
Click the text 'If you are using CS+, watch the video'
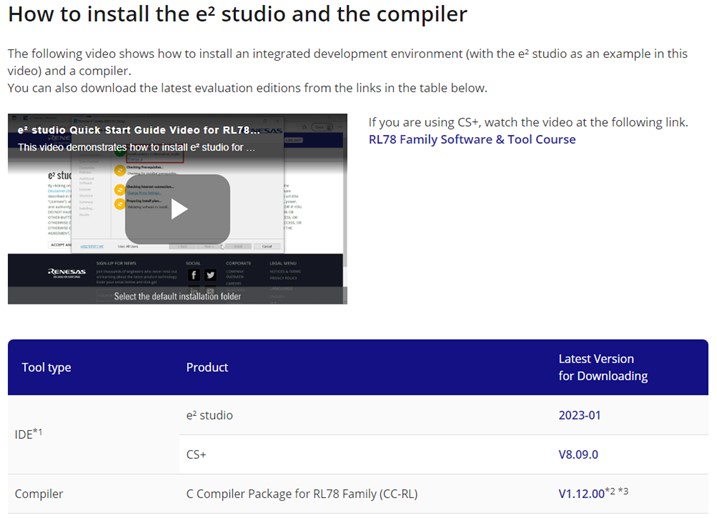pos(528,122)
